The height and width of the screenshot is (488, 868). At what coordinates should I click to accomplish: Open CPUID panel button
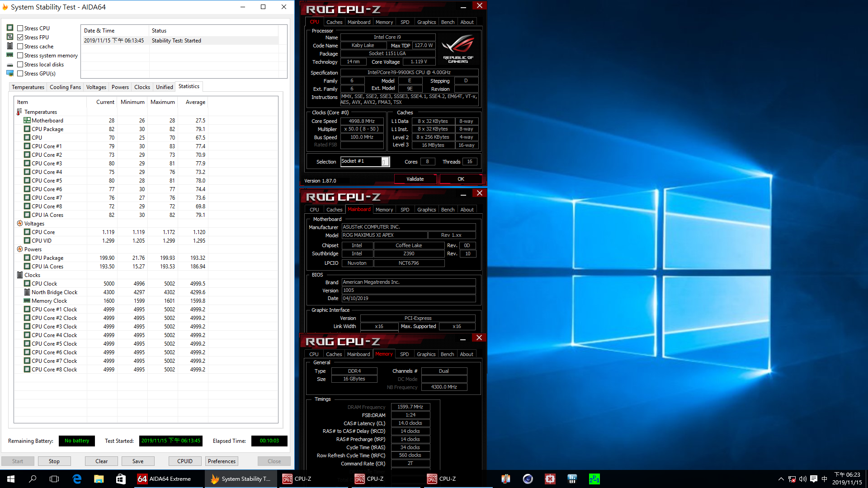185,461
